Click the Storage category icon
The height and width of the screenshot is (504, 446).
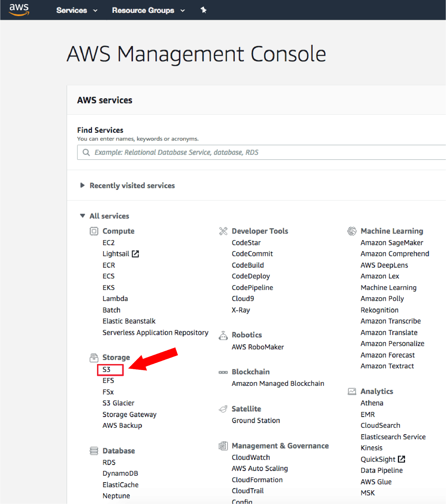coord(94,358)
